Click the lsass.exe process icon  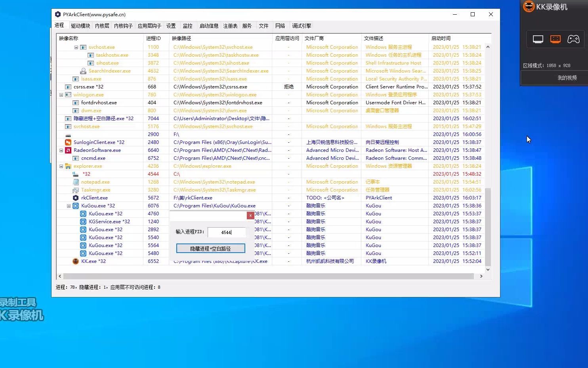click(76, 79)
